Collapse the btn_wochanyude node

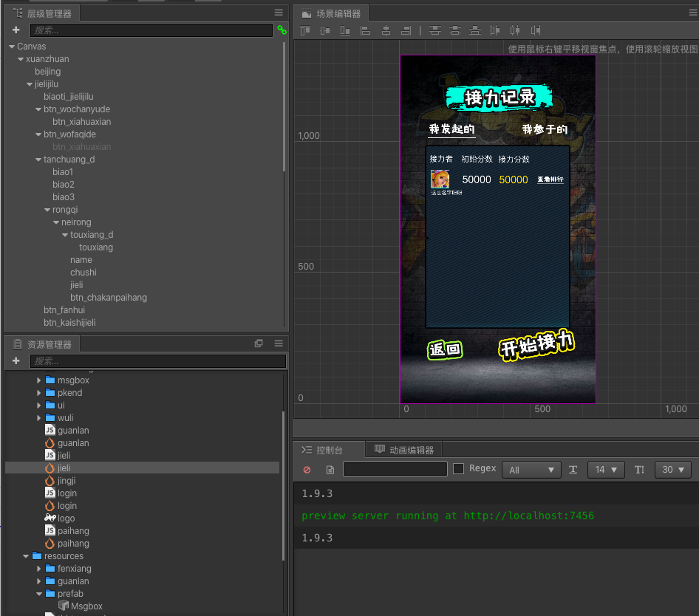pyautogui.click(x=38, y=109)
